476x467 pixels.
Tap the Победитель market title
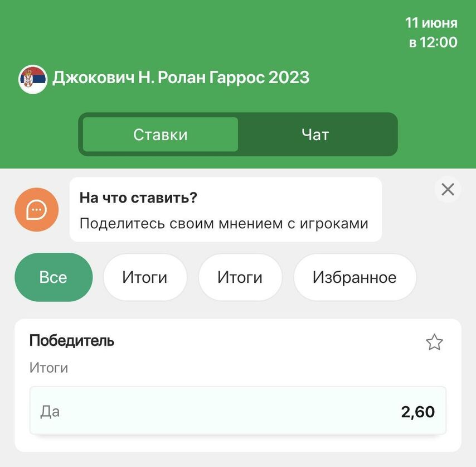pyautogui.click(x=72, y=340)
